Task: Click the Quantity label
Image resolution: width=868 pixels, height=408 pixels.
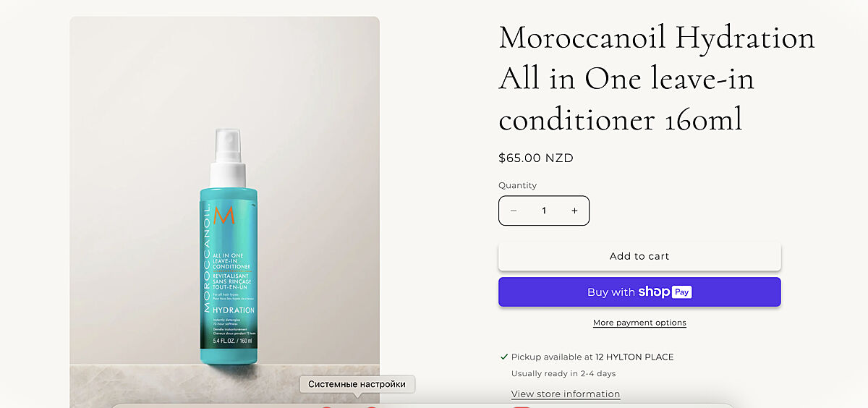Action: (x=518, y=185)
